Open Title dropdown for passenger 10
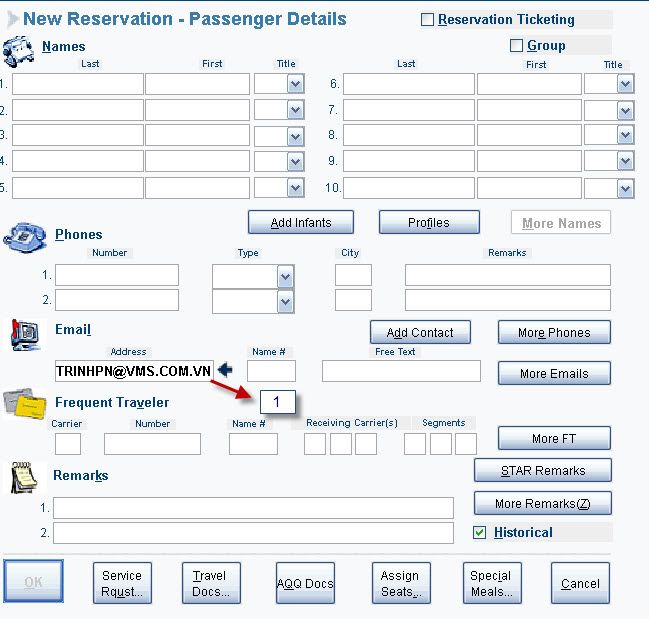This screenshot has width=649, height=619. [625, 189]
